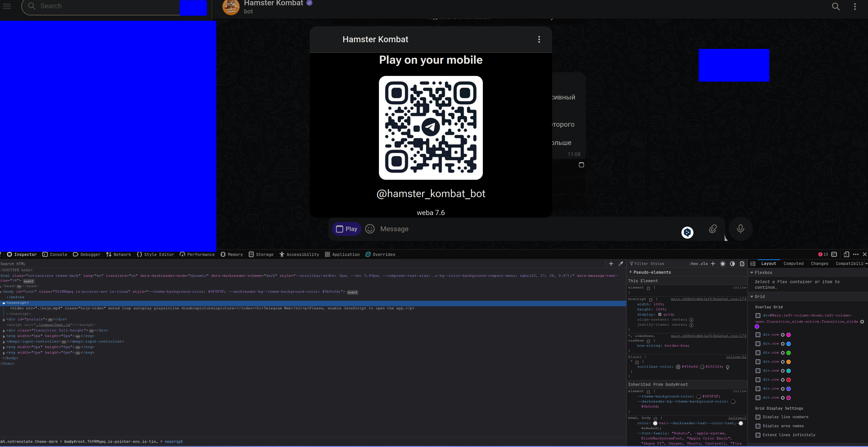
Task: Click the small square icon below the 11:08 message
Action: (x=581, y=165)
